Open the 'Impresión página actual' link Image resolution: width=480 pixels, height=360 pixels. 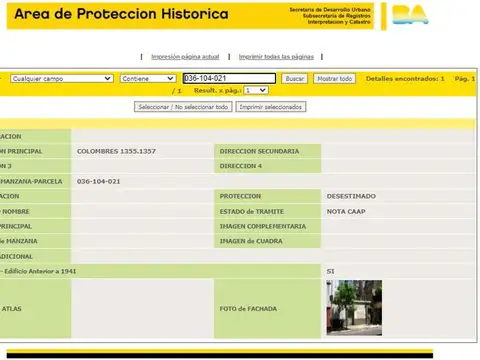point(185,57)
